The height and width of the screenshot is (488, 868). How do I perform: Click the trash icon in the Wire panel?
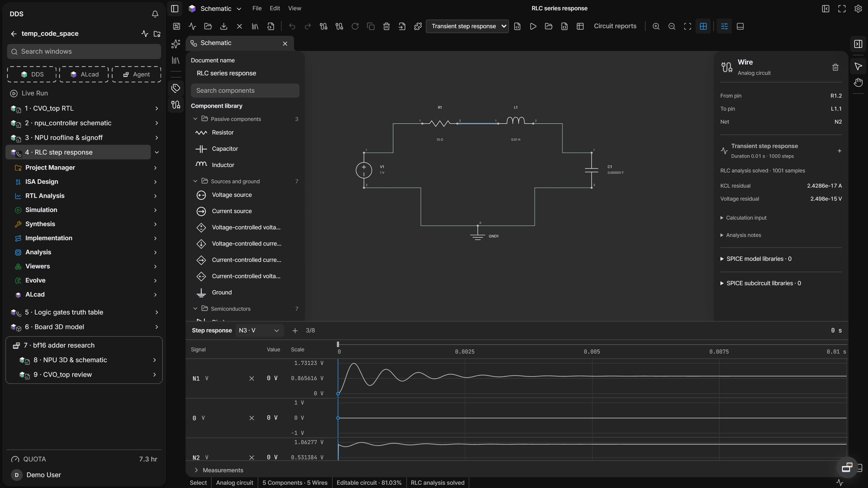click(x=835, y=67)
